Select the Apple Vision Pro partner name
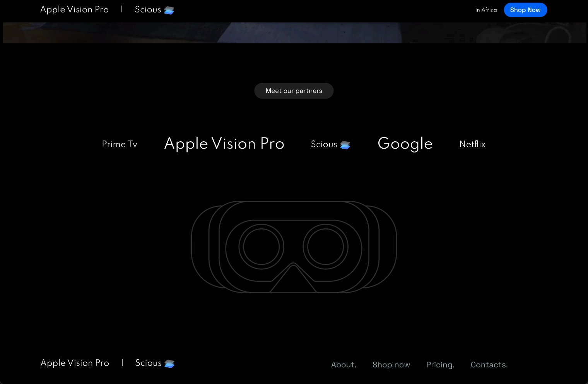 pyautogui.click(x=224, y=144)
